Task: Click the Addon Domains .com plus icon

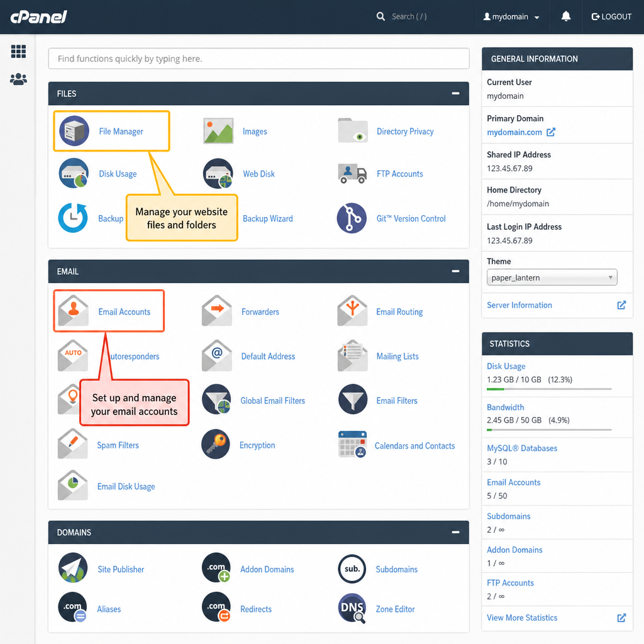Action: (216, 568)
